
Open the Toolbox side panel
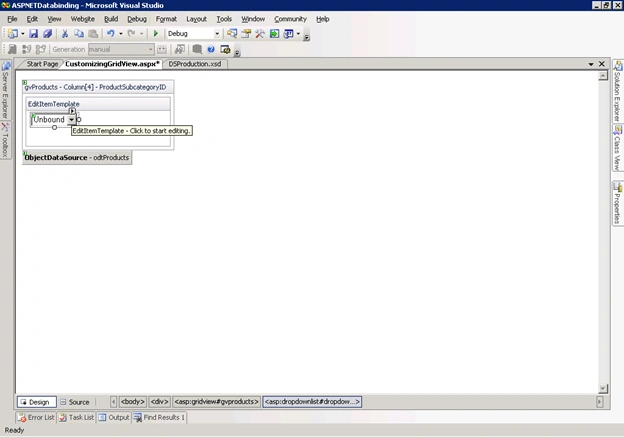(5, 140)
